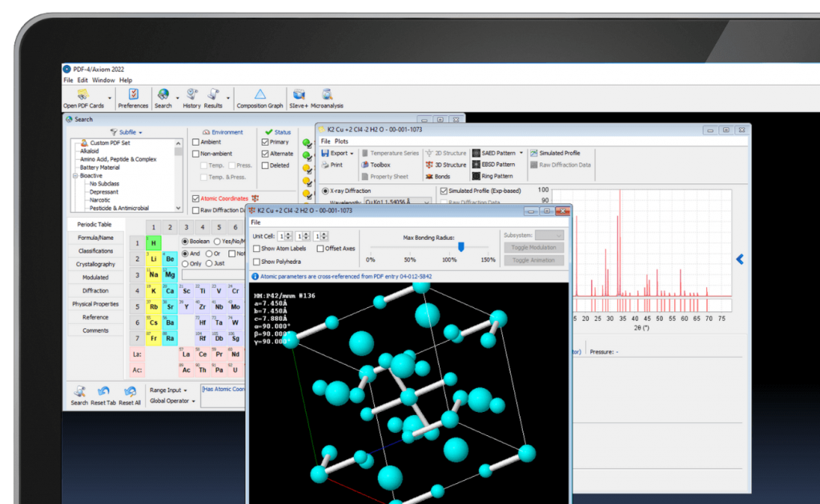
Task: Select the X-ray Diffraction radio button
Action: pos(325,191)
